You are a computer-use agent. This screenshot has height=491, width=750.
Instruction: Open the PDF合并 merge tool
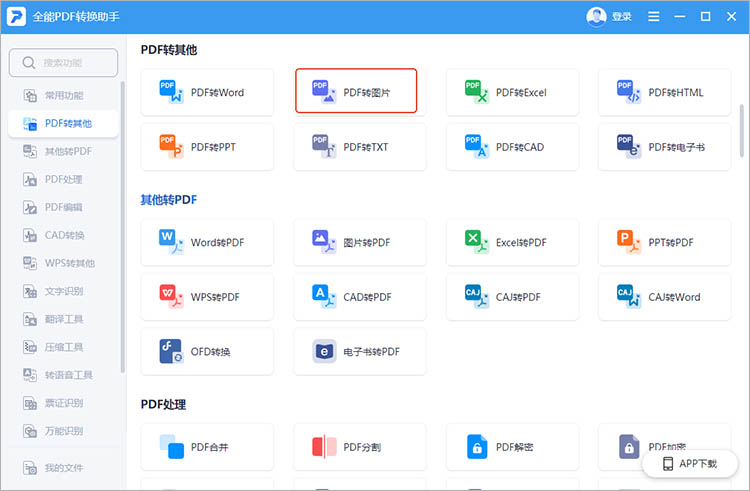pos(207,447)
